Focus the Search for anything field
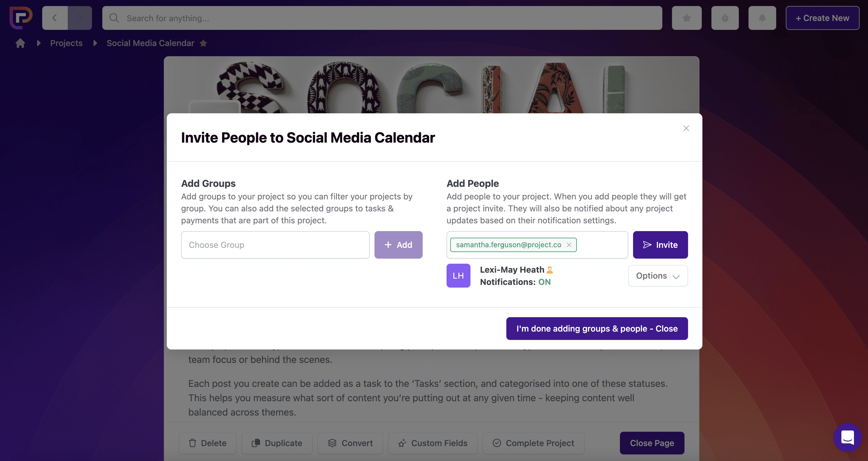This screenshot has height=461, width=868. [x=382, y=18]
